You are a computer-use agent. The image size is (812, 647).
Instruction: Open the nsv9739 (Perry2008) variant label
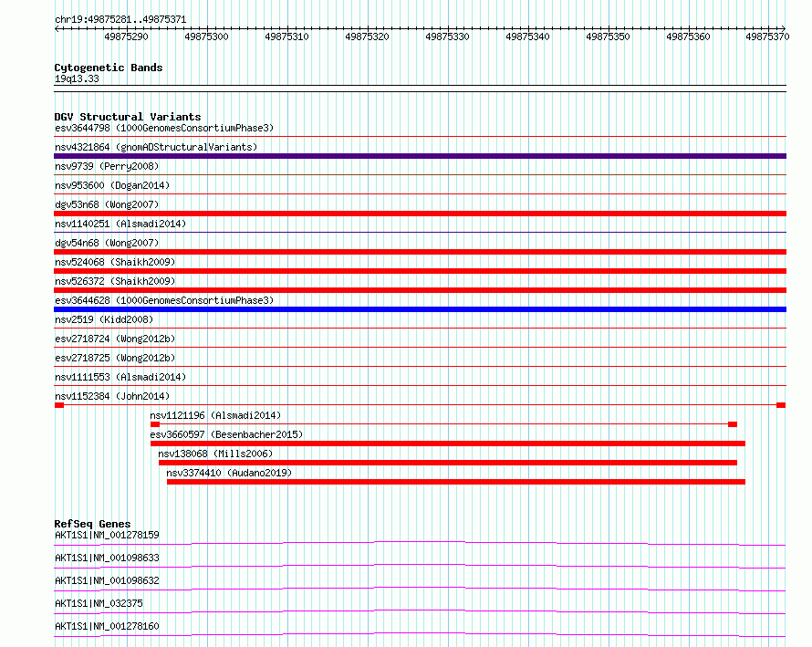point(107,166)
